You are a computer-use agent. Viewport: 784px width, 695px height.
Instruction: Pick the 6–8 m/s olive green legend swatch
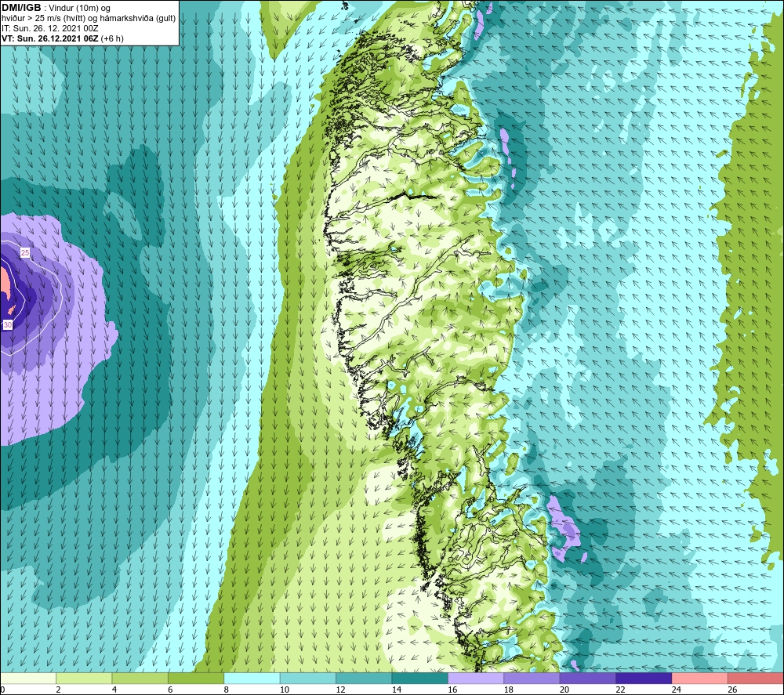point(196,678)
